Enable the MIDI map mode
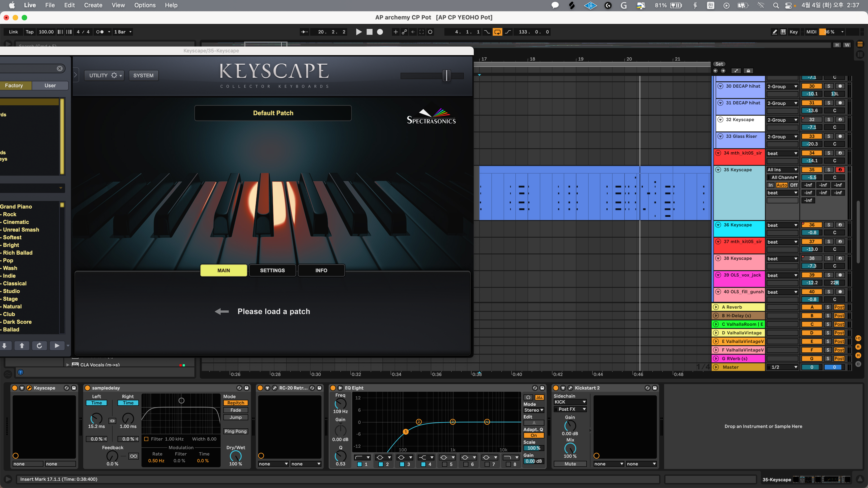 [811, 32]
